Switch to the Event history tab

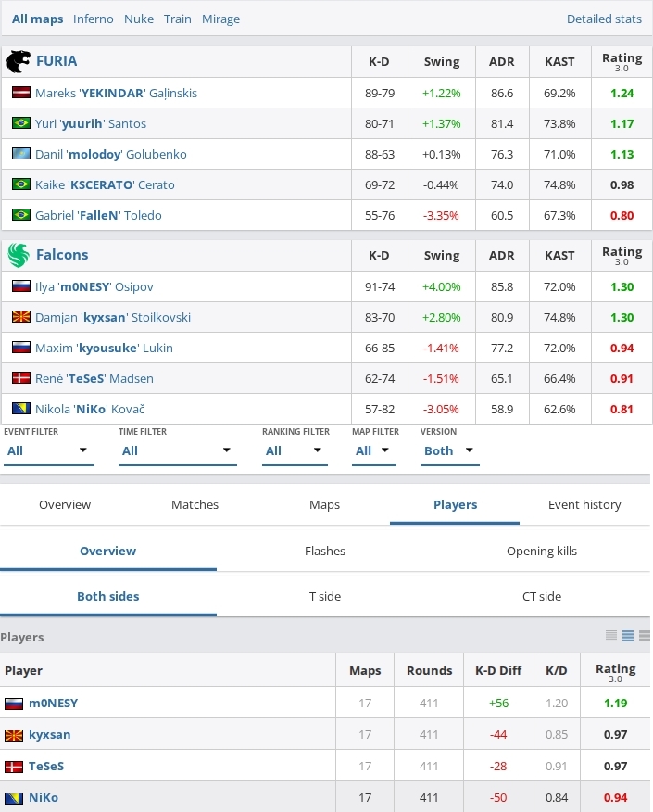point(584,504)
